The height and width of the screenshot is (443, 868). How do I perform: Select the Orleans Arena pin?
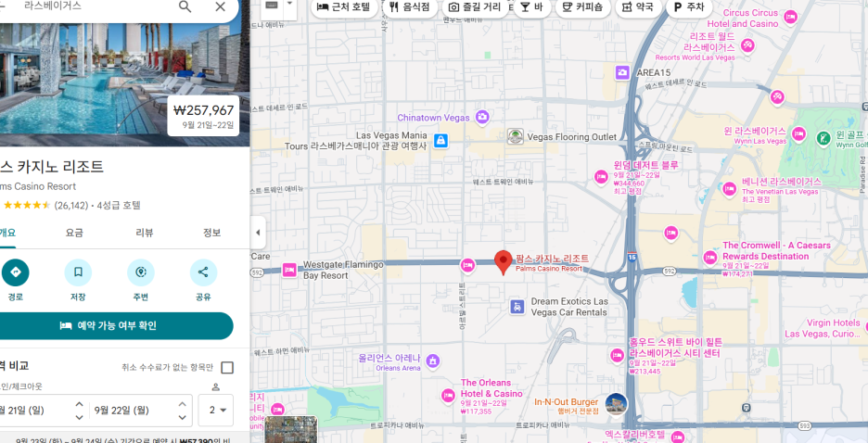[433, 361]
